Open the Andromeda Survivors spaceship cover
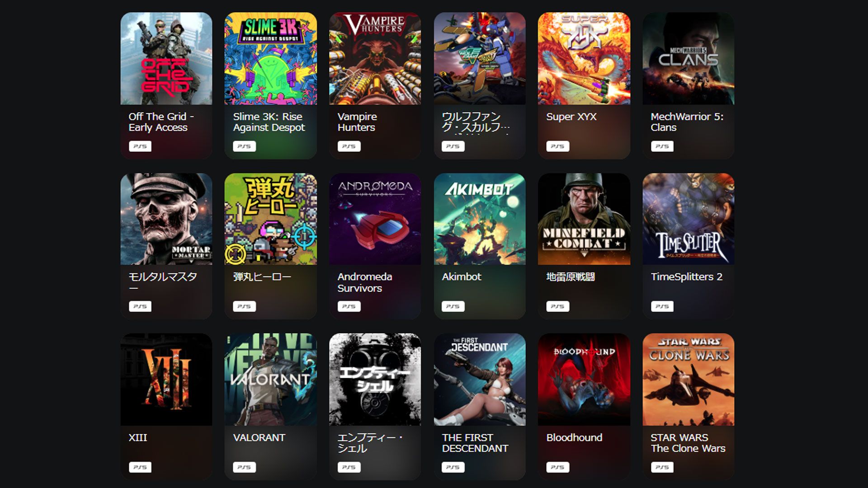This screenshot has width=868, height=488. (375, 219)
